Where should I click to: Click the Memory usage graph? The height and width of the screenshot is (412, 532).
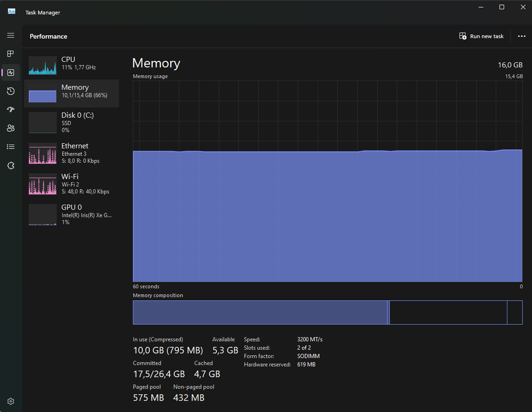point(328,181)
